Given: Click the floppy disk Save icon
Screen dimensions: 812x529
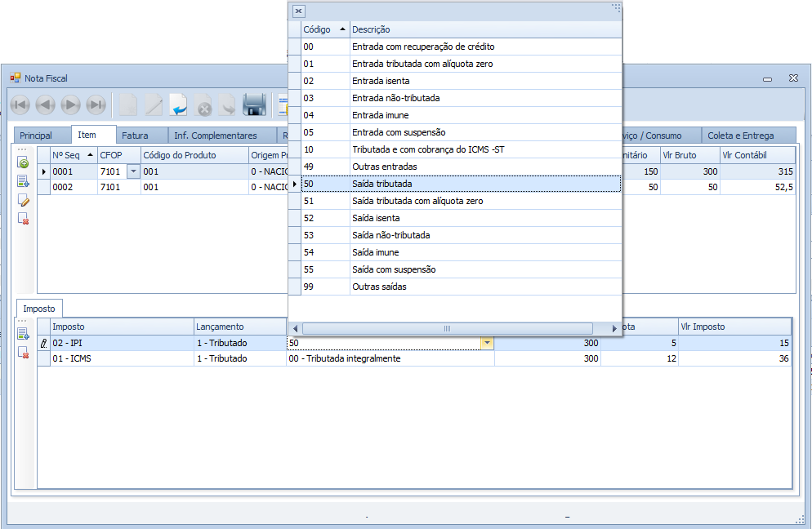Looking at the screenshot, I should [x=254, y=105].
